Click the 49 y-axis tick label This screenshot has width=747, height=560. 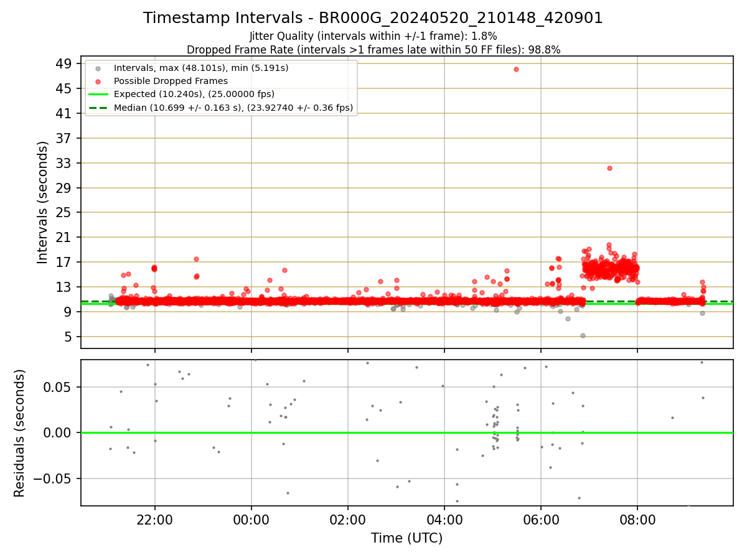[x=65, y=63]
